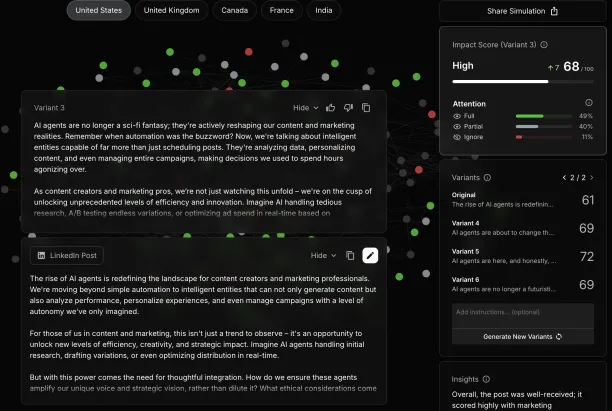
Task: Click Generate New Variants button
Action: (x=523, y=336)
